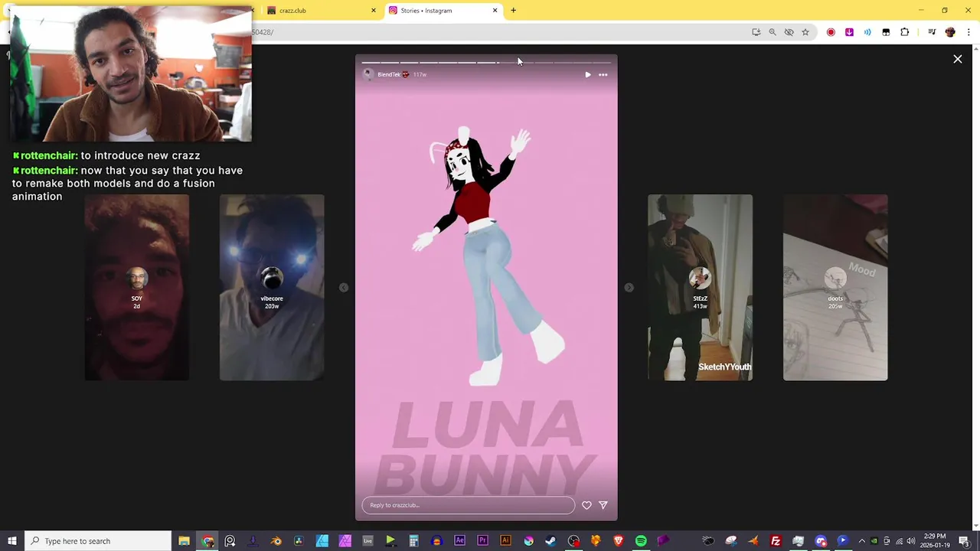Click the reply to crazzclub field
The height and width of the screenshot is (551, 980).
pyautogui.click(x=468, y=505)
